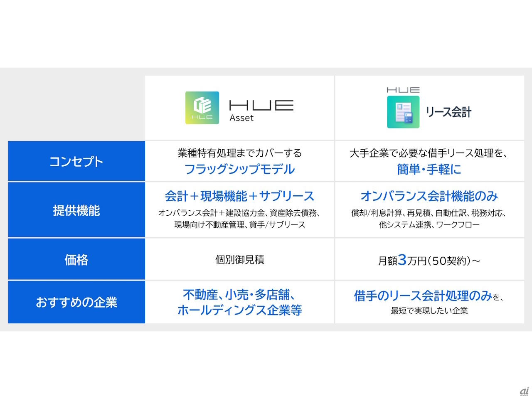Click the 個別御見積 price cell
This screenshot has height=399, width=532.
[x=240, y=259]
